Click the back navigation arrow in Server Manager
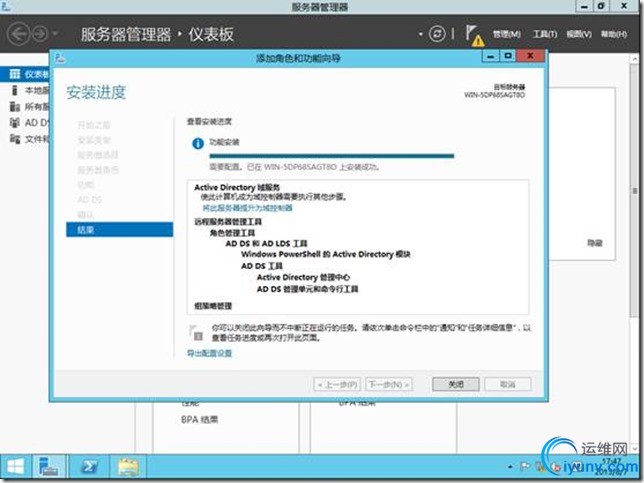644x483 pixels. point(19,34)
